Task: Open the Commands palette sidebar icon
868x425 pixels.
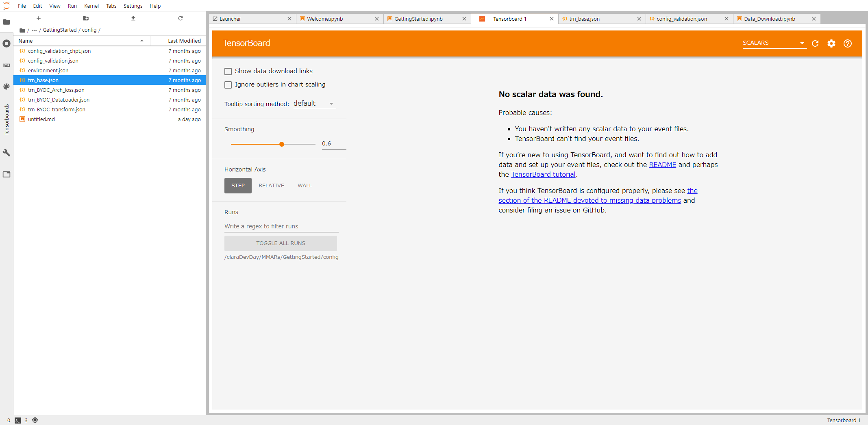Action: point(7,87)
